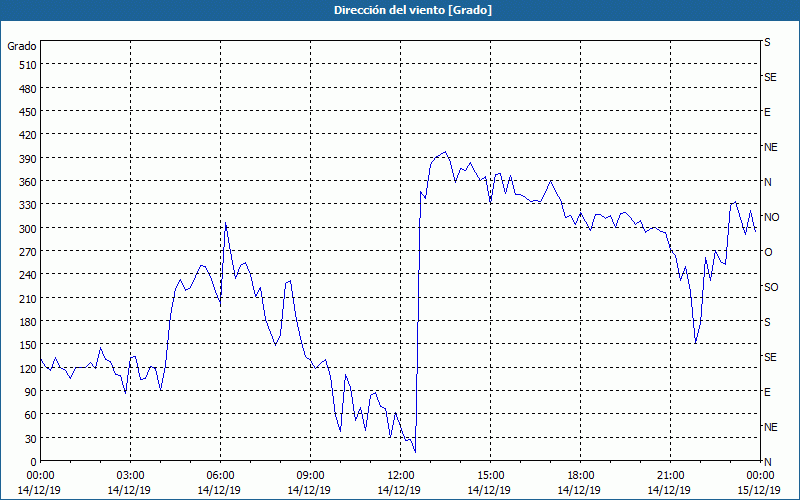
Task: Click the 14/12/19 date under the first 00:00
Action: pyautogui.click(x=39, y=490)
